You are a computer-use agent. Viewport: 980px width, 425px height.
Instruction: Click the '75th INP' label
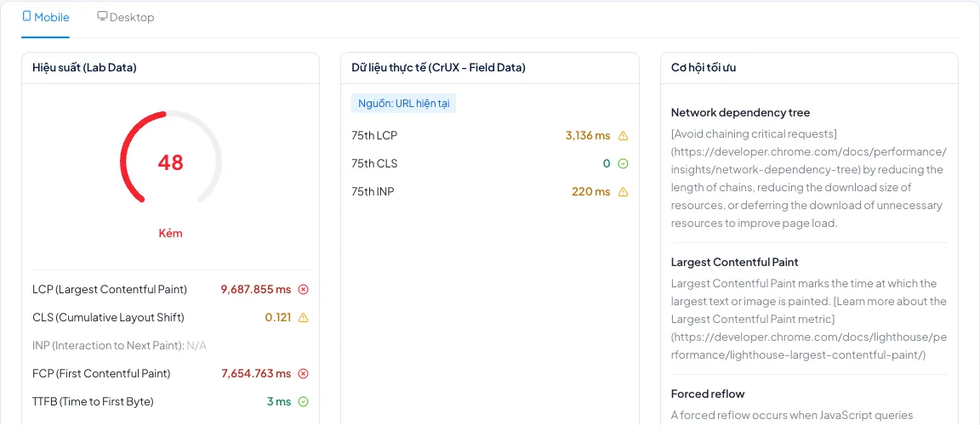click(373, 191)
